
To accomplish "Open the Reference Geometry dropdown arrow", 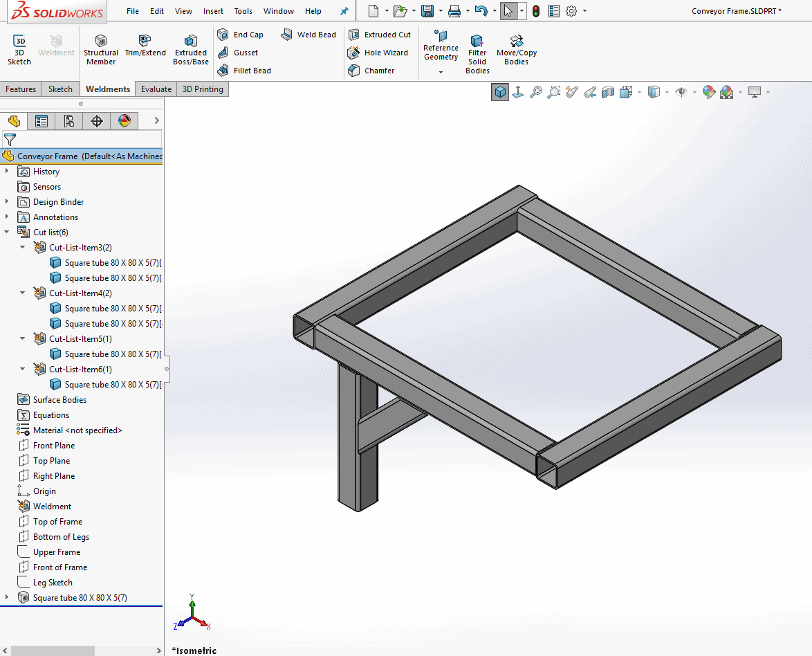I will click(441, 72).
